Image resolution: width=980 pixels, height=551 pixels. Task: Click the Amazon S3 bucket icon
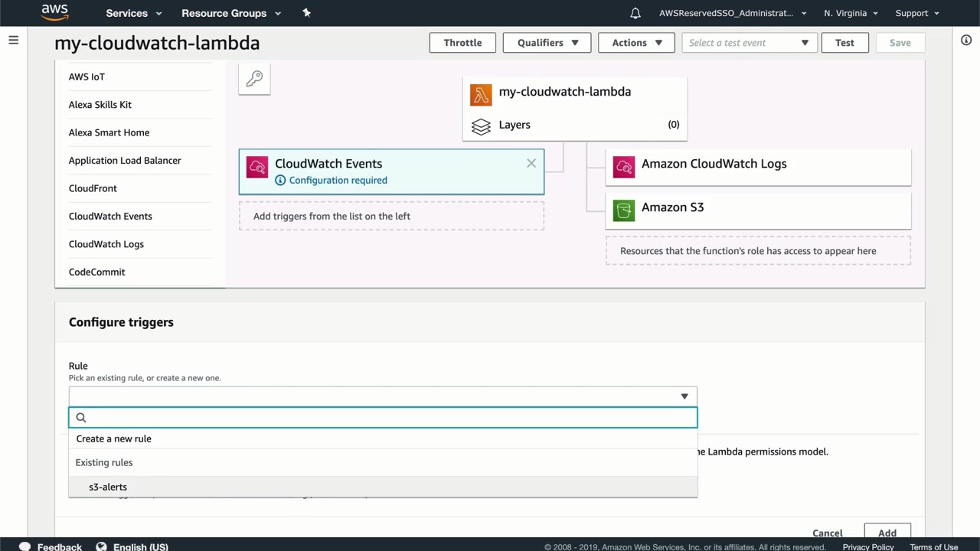(624, 210)
